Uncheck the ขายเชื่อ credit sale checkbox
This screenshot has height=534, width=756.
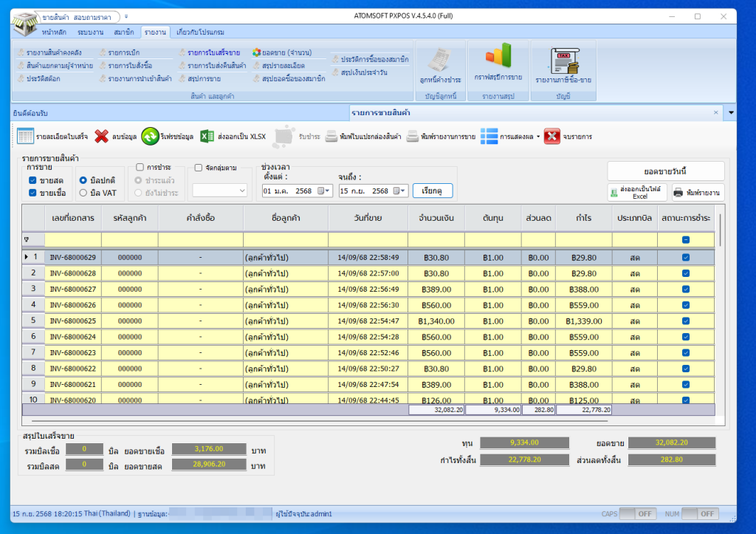pyautogui.click(x=32, y=193)
